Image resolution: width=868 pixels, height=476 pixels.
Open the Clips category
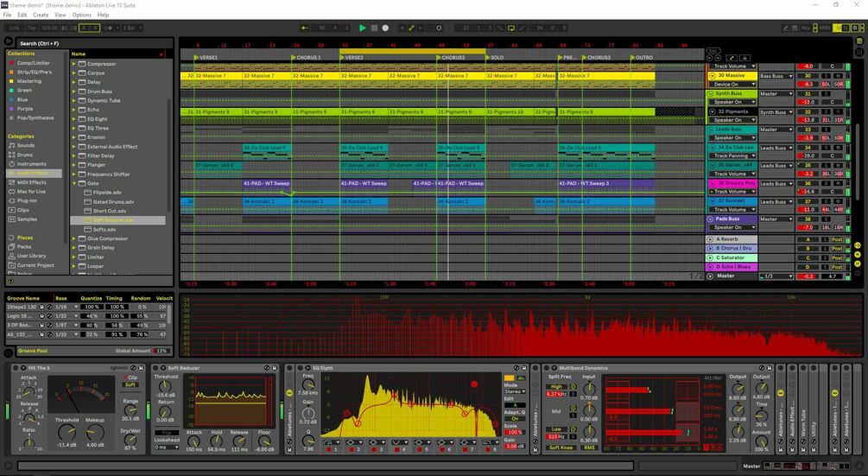(22, 210)
